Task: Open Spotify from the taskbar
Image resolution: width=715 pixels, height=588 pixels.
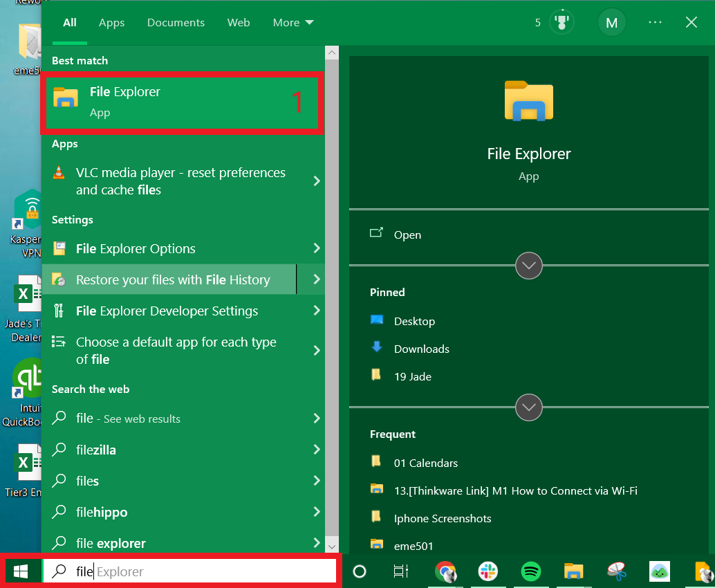Action: pyautogui.click(x=531, y=571)
